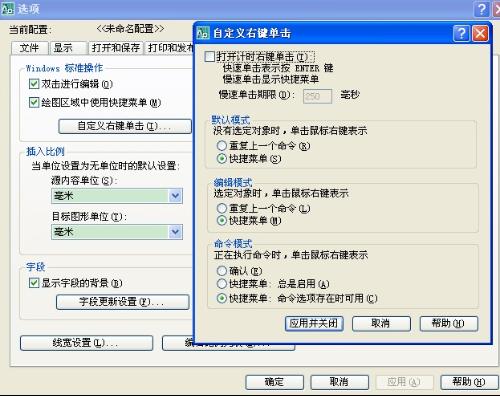Click the 快速单击表示按 ENTER 键 text

coord(278,68)
